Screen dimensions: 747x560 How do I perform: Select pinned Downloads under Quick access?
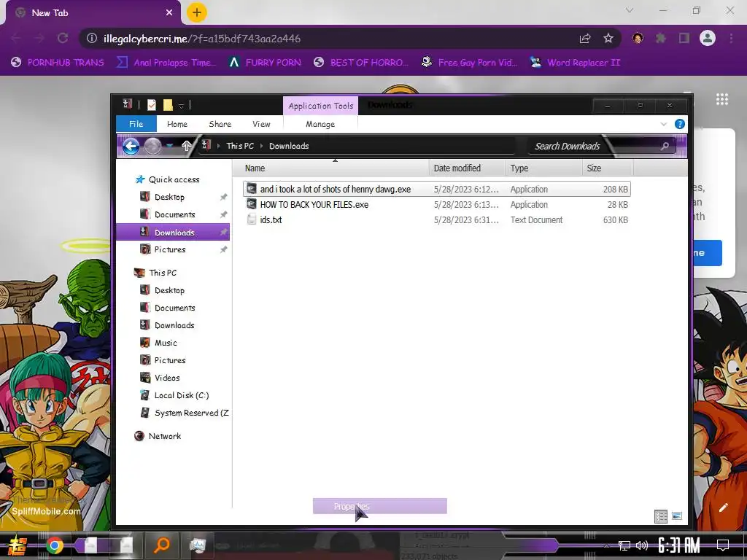174,233
